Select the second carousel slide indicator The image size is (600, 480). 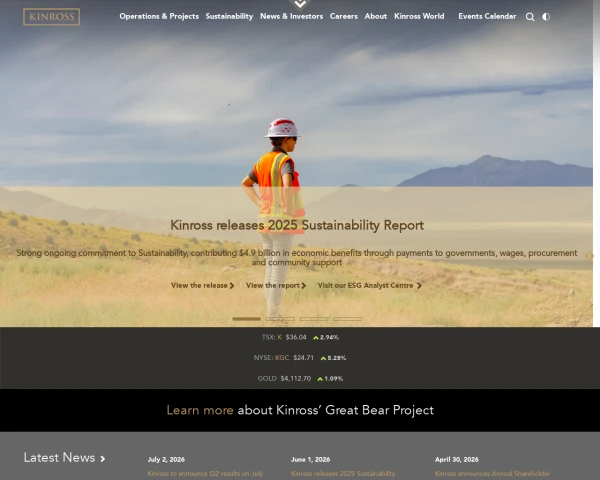coord(280,319)
